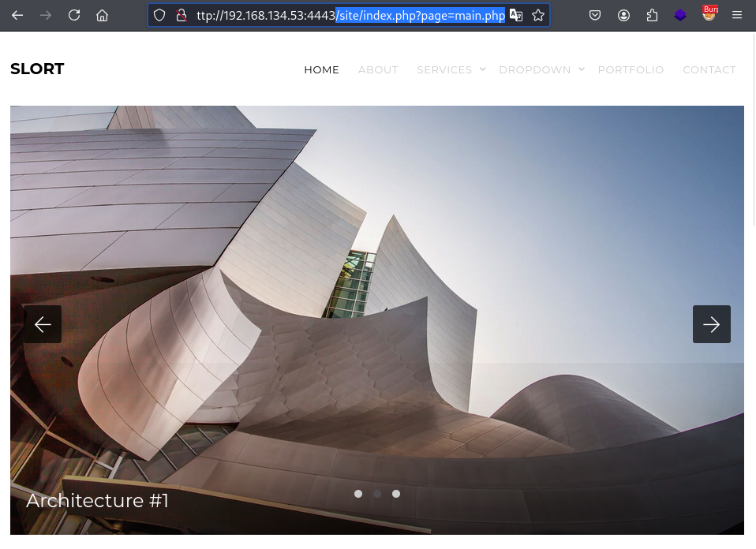The image size is (756, 549).
Task: Open the translate page icon
Action: 516,16
